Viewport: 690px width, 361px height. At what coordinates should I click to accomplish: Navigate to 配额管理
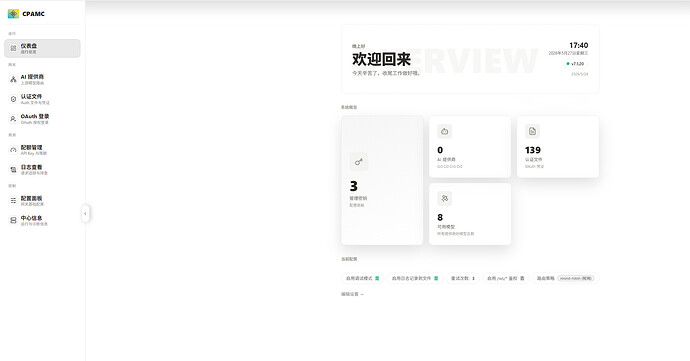[42, 150]
